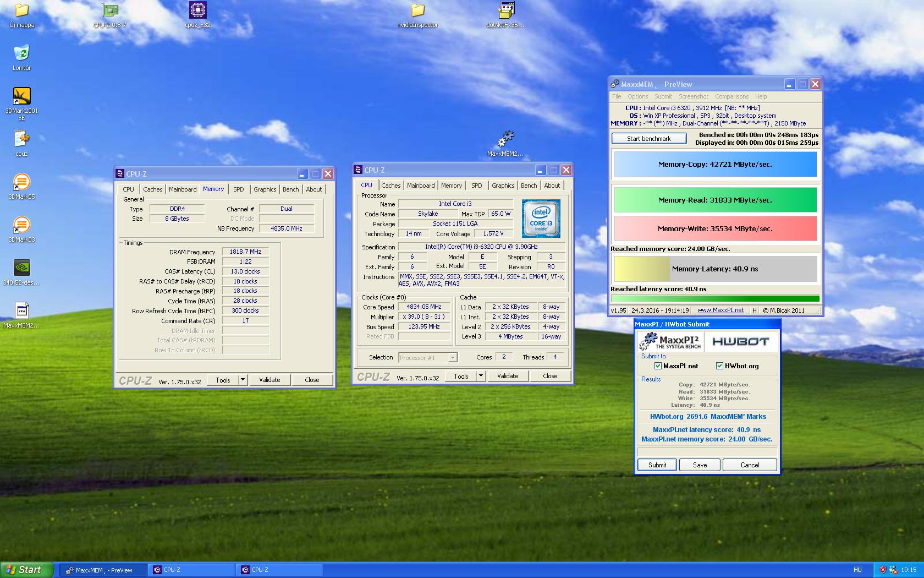Click Validate in CPU-Z Memory window

pyautogui.click(x=269, y=380)
